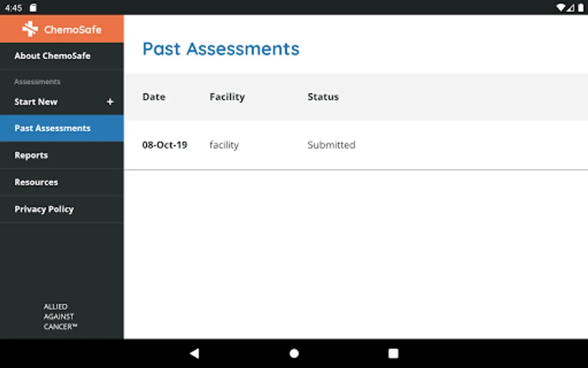Screen dimensions: 588x368
Task: Open About ChemoSafe menu item
Action: (62, 56)
